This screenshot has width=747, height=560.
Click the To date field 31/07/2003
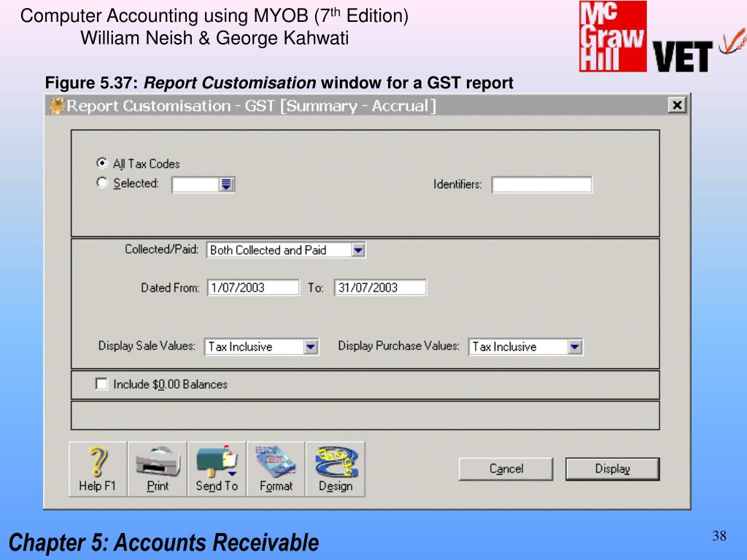coord(380,287)
